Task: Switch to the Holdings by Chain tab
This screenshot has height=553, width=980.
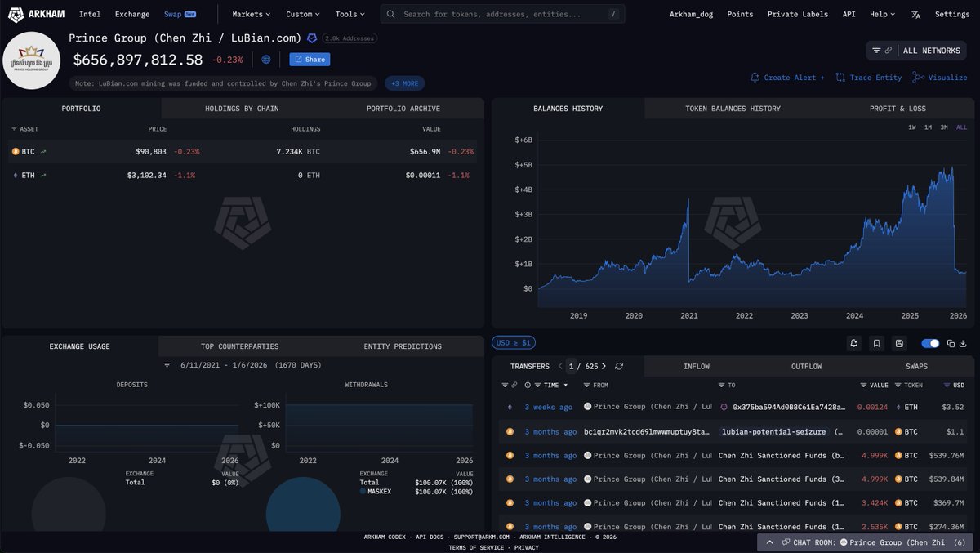Action: [x=242, y=109]
